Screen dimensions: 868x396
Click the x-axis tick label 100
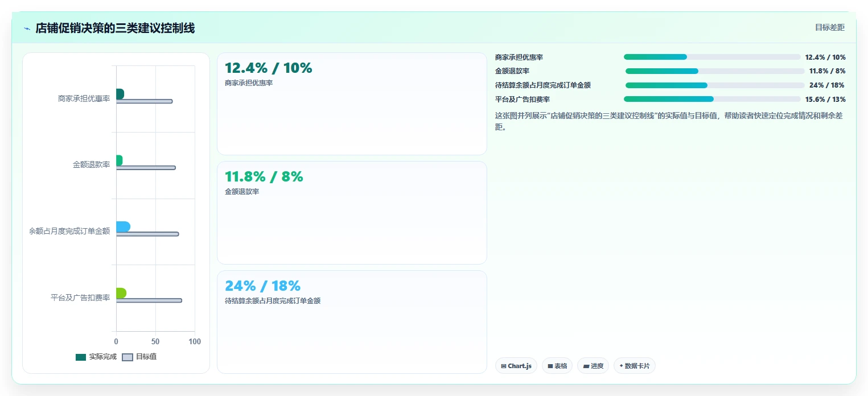tap(195, 341)
